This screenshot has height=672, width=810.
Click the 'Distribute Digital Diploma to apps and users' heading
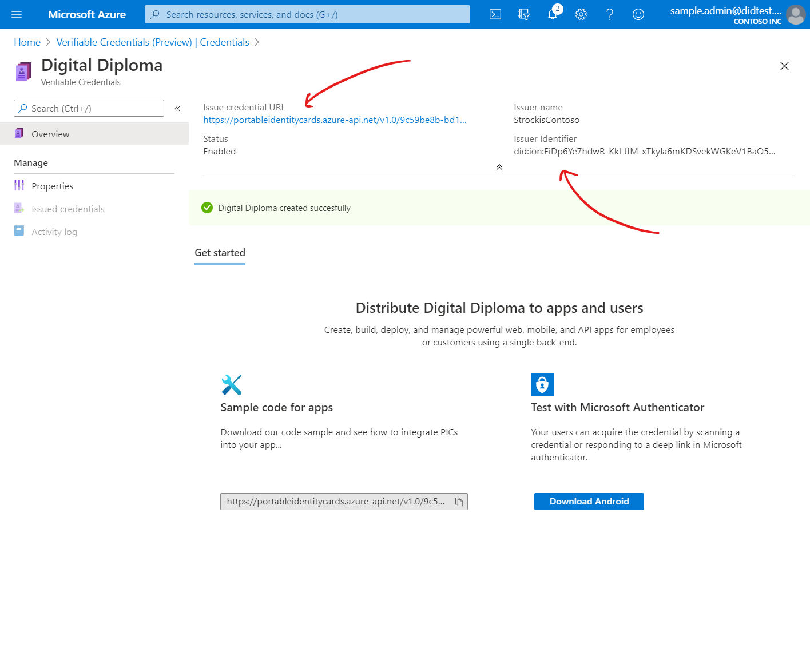[x=499, y=308]
